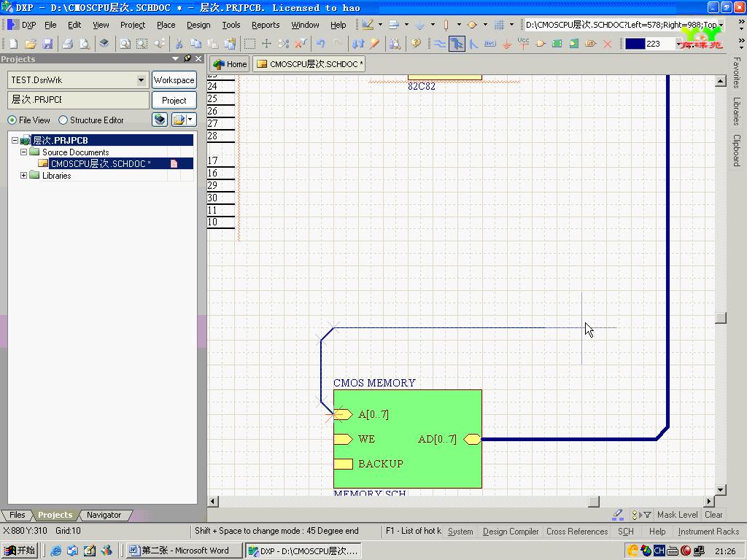Select the rubber stamp paste icon
Screen dimensions: 747x560
[230, 44]
